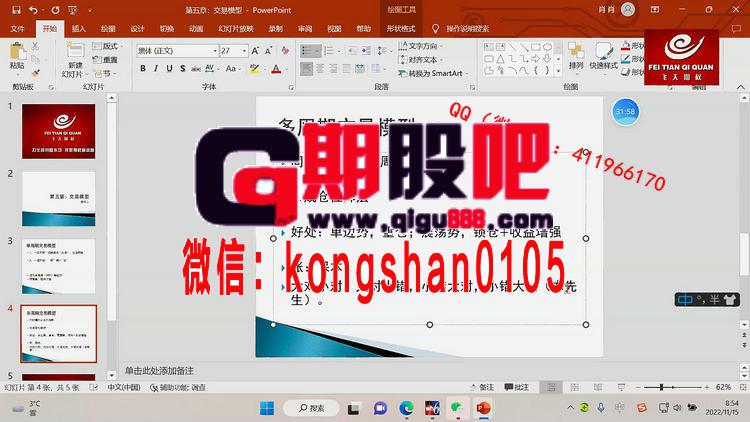This screenshot has width=750, height=422.
Task: Select slide 3 thumbnail in panel
Action: coord(58,267)
